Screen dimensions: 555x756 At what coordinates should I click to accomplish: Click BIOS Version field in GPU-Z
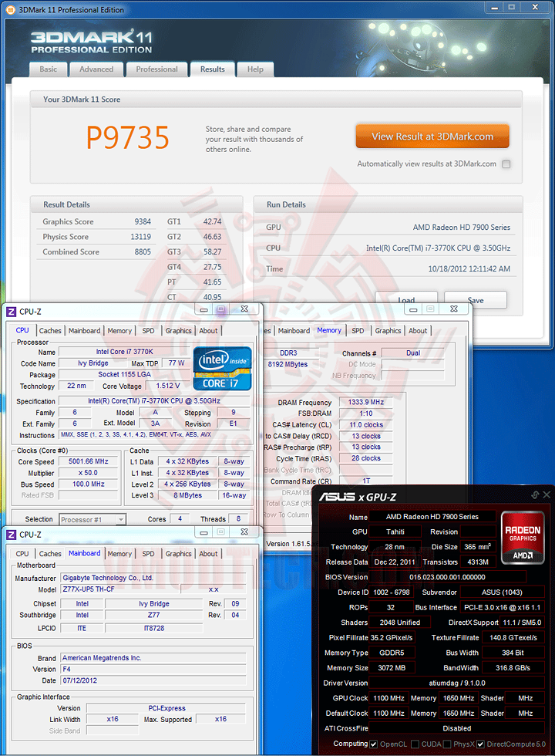[448, 577]
